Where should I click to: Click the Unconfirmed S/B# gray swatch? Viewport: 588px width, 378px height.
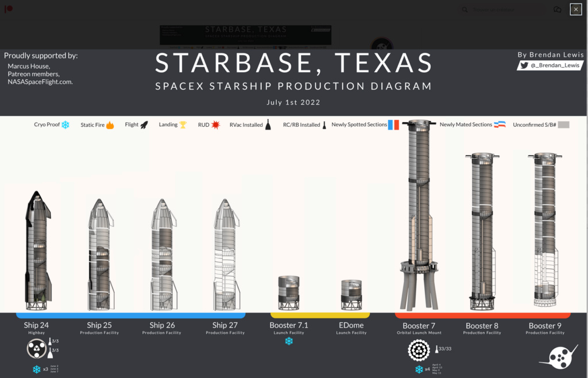pos(564,124)
